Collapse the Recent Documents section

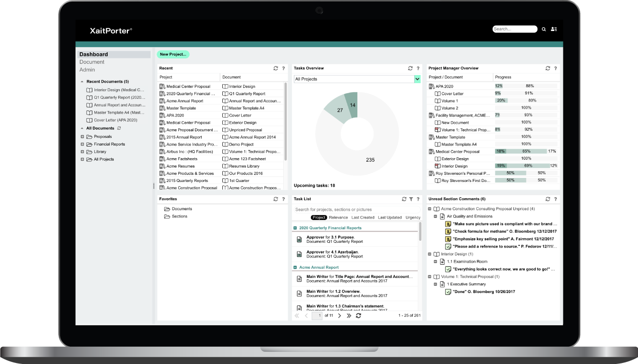[82, 82]
